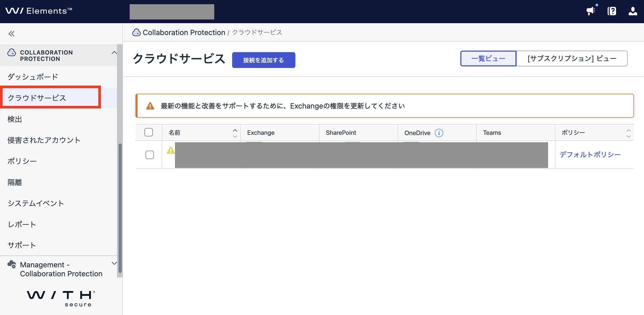
Task: Click the sidebar vertical scrollbar
Action: 120,208
